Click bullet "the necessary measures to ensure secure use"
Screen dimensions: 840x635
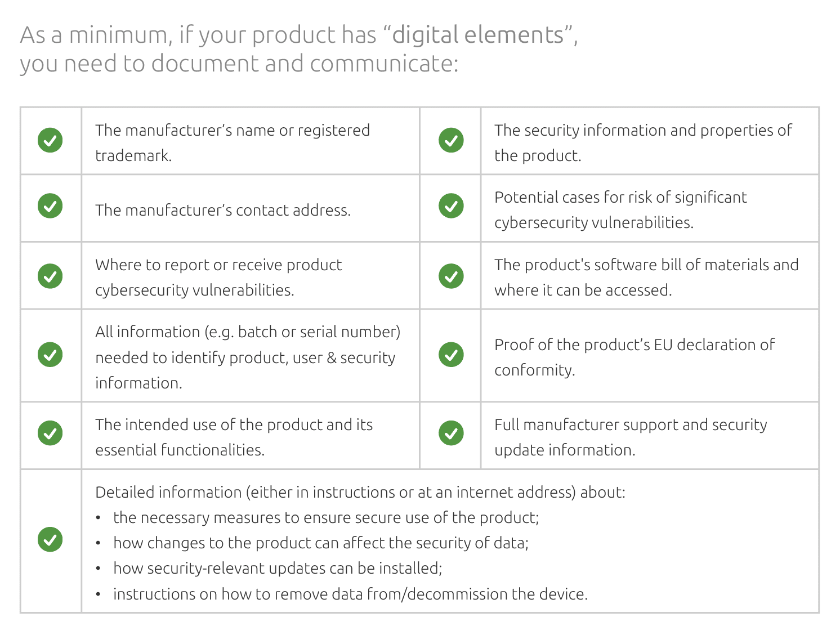(x=326, y=517)
